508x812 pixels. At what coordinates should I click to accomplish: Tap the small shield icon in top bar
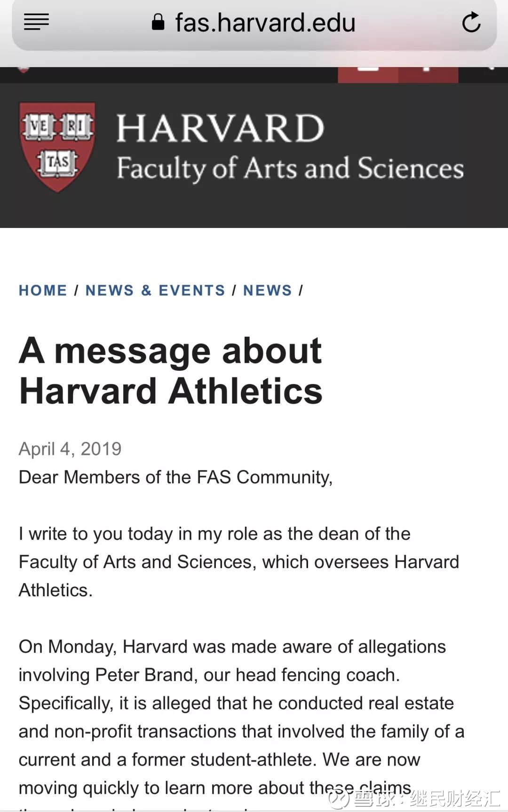23,70
